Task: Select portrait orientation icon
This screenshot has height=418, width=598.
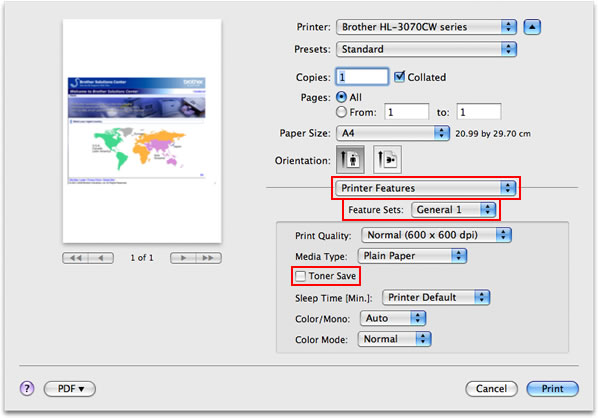Action: (x=350, y=159)
